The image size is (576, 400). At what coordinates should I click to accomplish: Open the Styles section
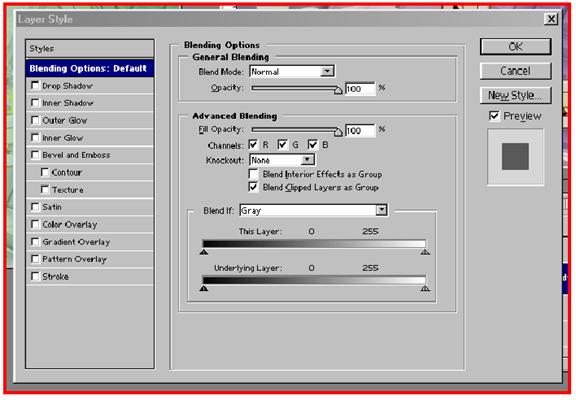click(90, 48)
